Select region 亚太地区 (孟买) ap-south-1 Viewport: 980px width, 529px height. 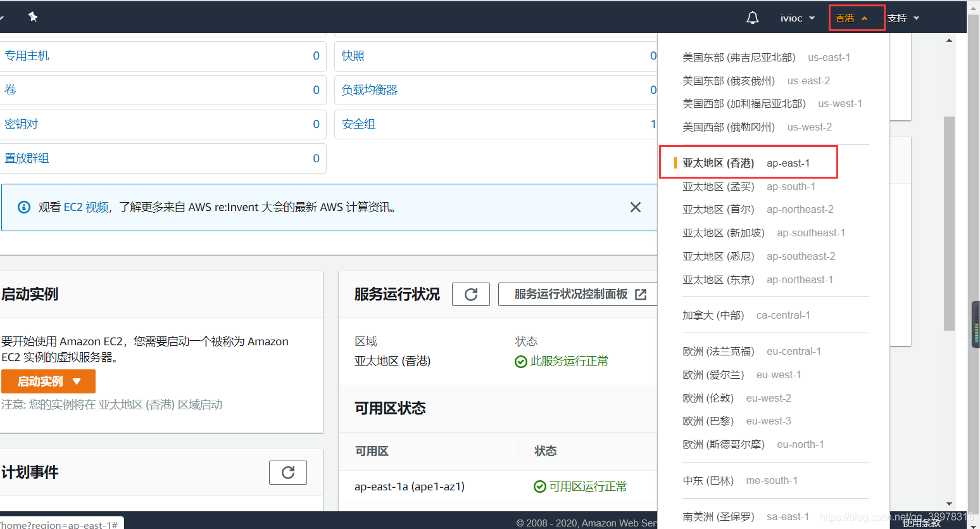[x=749, y=186]
